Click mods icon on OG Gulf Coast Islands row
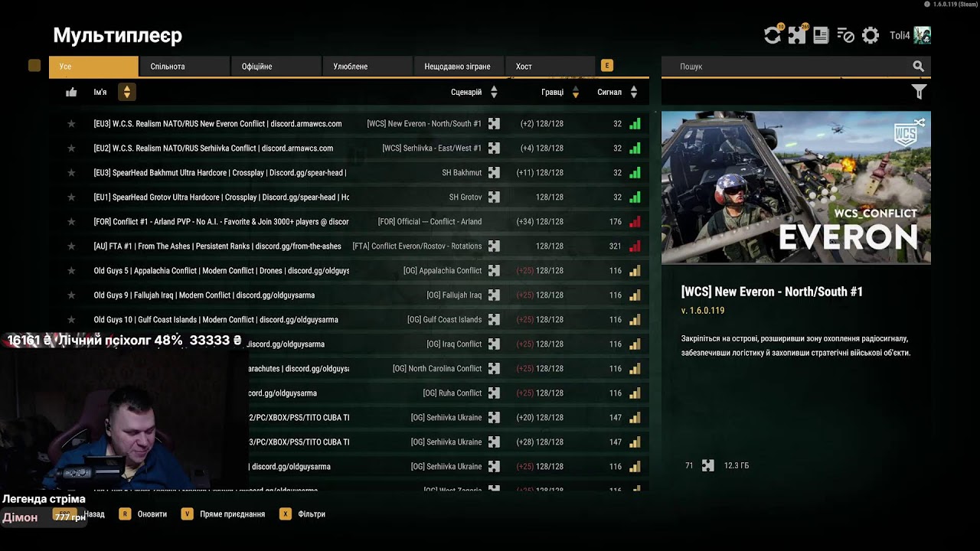Image resolution: width=980 pixels, height=551 pixels. (x=494, y=320)
